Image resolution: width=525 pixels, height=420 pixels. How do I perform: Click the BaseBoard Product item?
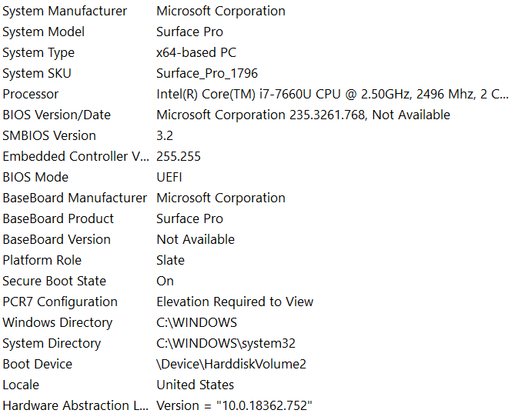tap(58, 219)
